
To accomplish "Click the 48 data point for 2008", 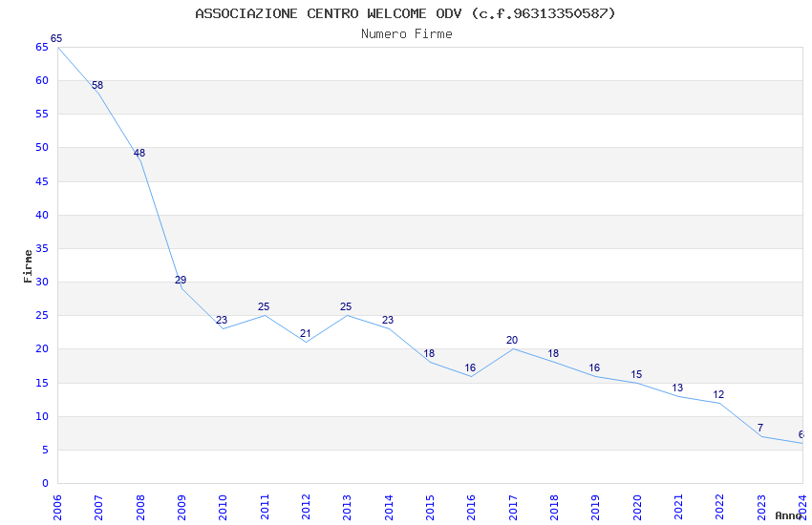I will (x=139, y=153).
